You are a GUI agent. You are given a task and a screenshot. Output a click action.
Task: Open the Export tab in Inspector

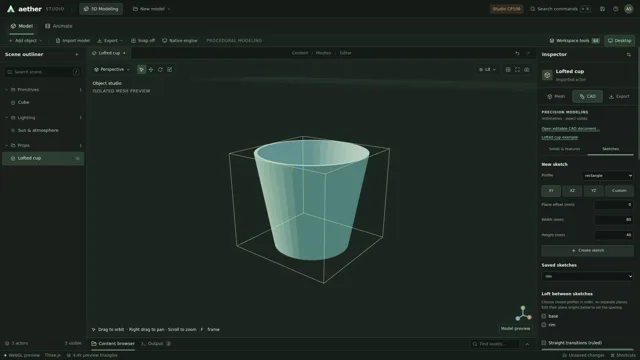click(x=619, y=96)
